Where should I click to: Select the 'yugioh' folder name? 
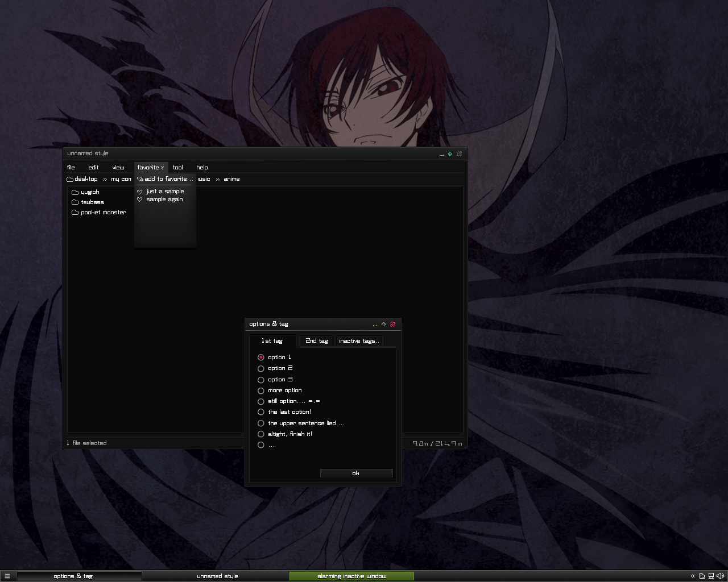coord(90,192)
